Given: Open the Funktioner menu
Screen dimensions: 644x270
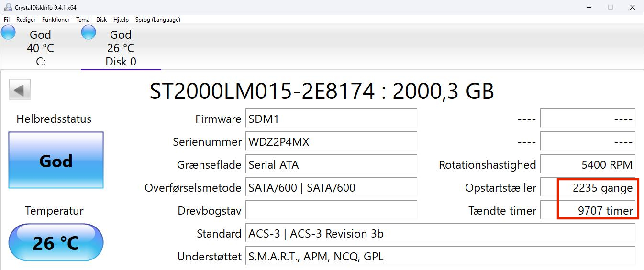Looking at the screenshot, I should click(x=56, y=20).
